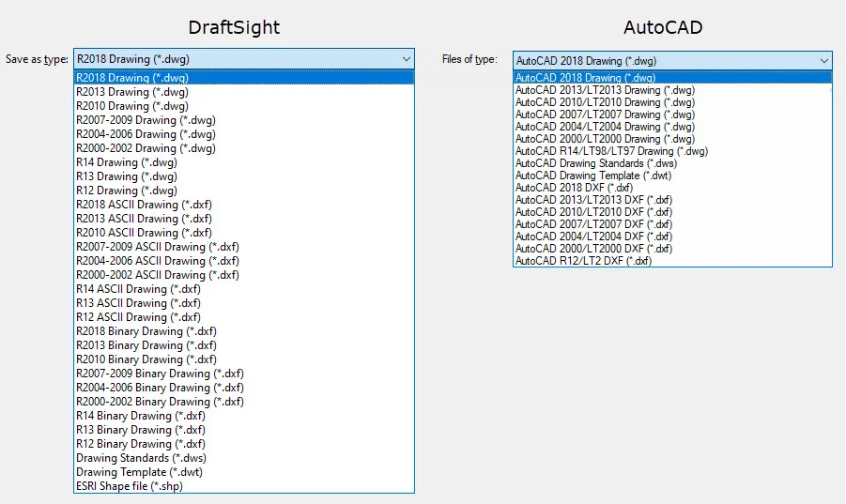Image resolution: width=846 pixels, height=504 pixels.
Task: Select DraftSight Drawing Standards (*.dws) option
Action: point(141,458)
